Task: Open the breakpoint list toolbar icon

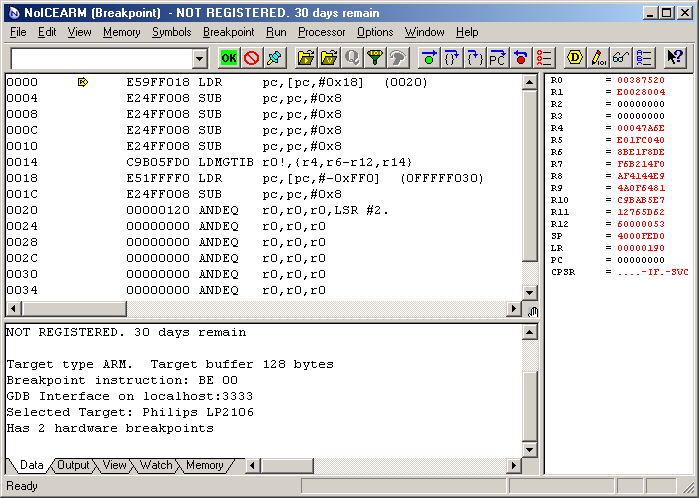Action: 543,58
